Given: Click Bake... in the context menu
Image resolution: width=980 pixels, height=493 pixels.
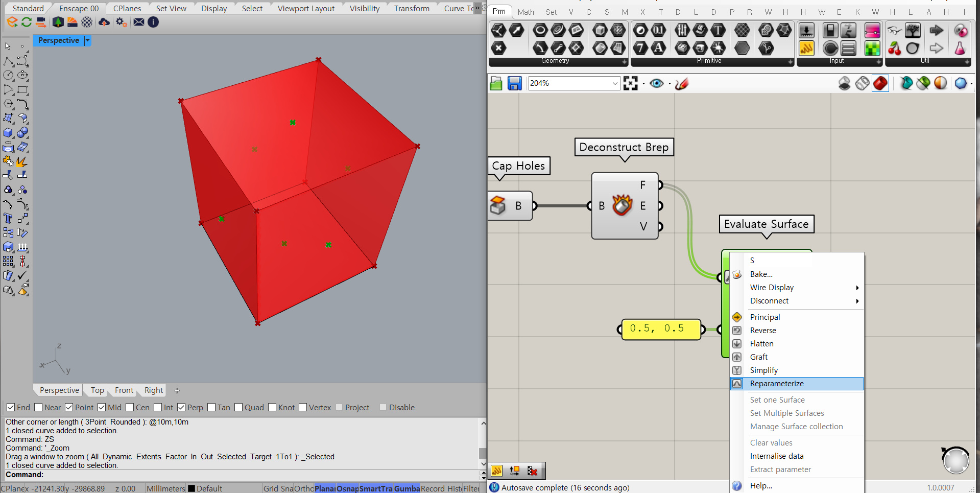Looking at the screenshot, I should [797, 274].
